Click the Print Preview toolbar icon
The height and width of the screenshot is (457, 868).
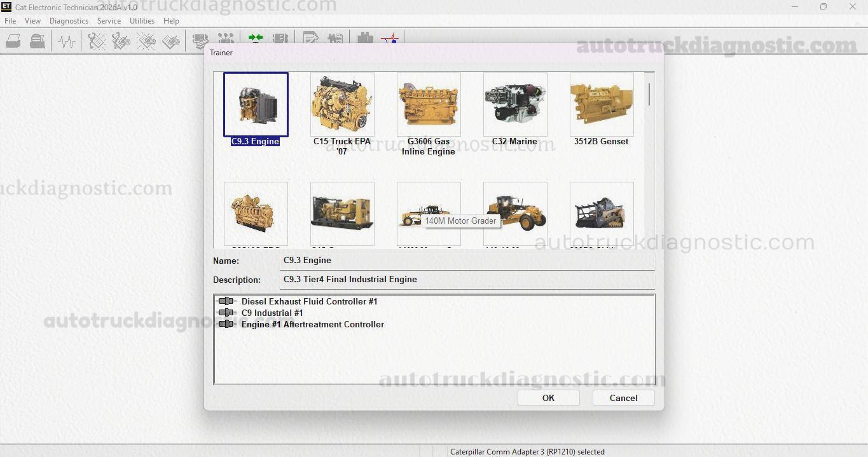(38, 41)
